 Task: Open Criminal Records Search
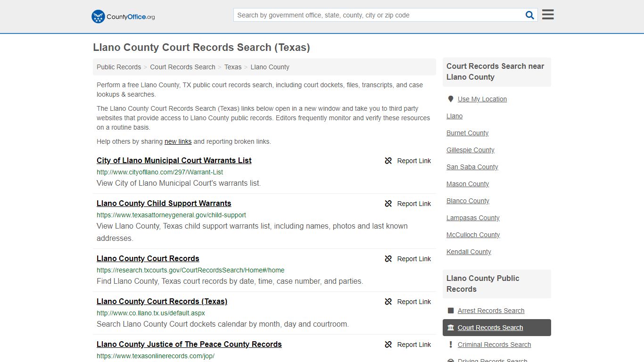(494, 345)
